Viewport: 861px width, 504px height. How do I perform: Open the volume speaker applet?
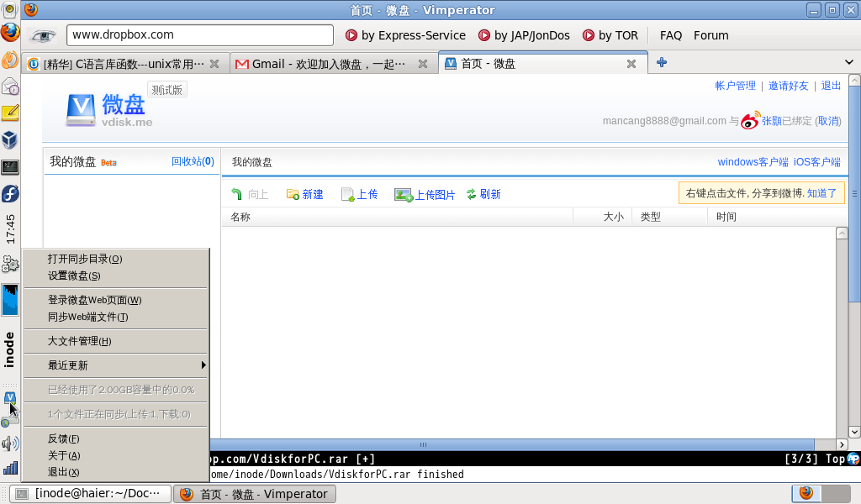[x=10, y=444]
